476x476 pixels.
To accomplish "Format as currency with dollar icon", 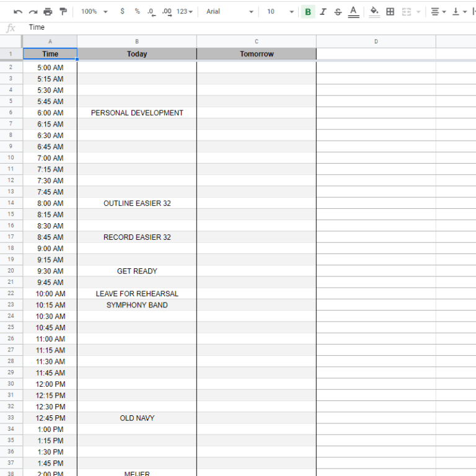I will pos(122,12).
